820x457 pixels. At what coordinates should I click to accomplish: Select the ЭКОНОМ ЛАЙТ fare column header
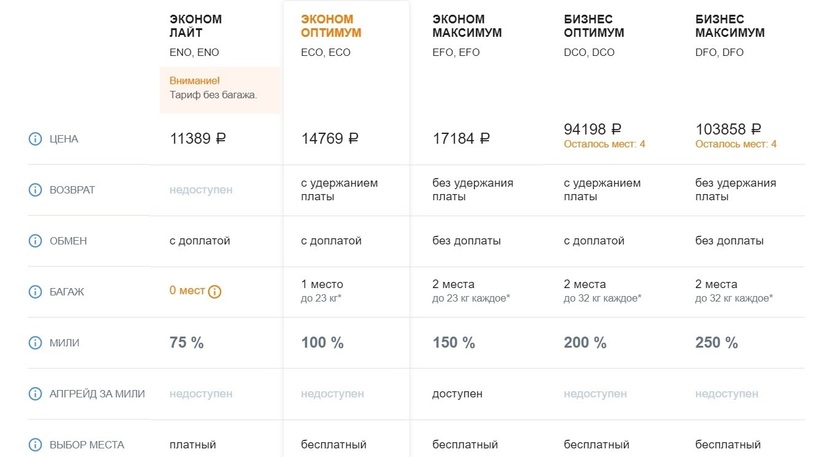point(195,26)
